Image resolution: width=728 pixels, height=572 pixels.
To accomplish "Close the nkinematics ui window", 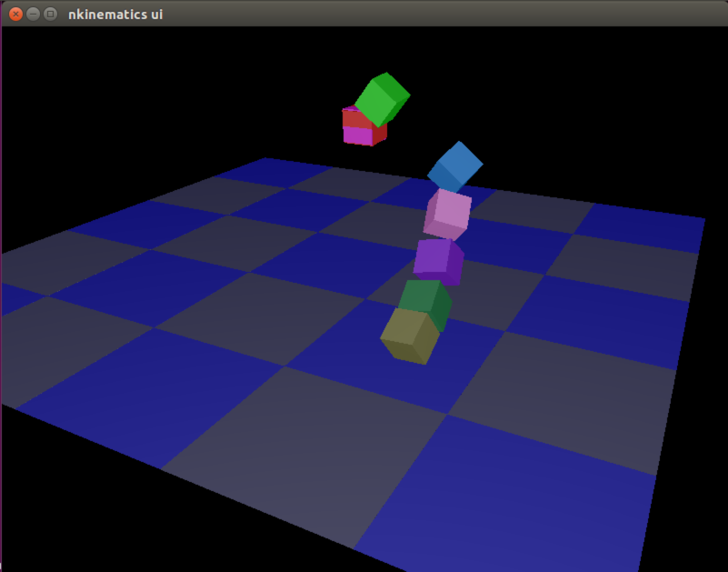I will click(15, 14).
